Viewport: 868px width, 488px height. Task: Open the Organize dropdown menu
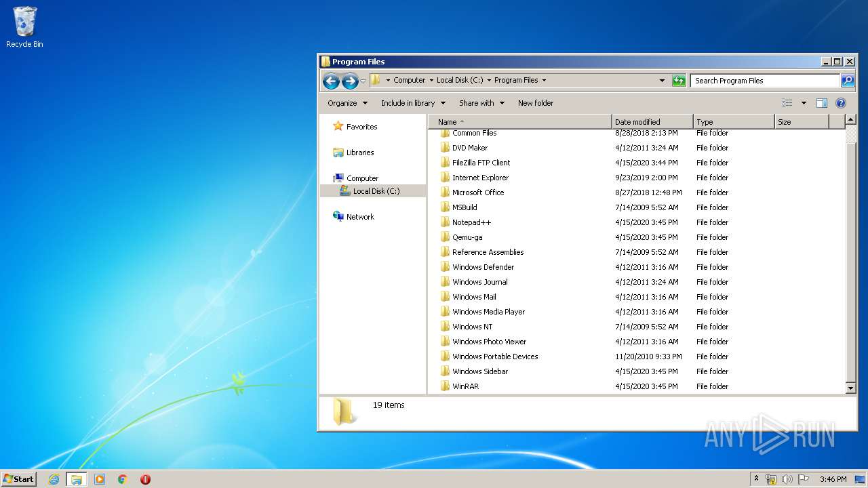347,103
